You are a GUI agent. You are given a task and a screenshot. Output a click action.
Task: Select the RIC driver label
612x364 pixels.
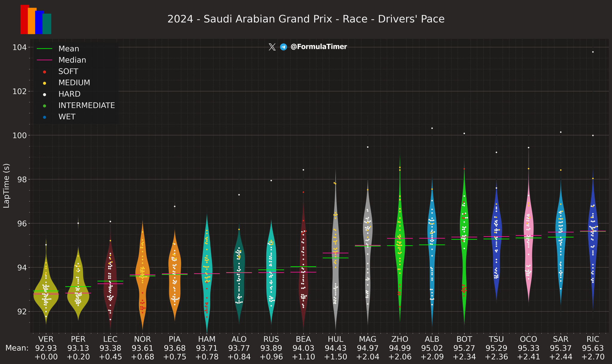593,339
